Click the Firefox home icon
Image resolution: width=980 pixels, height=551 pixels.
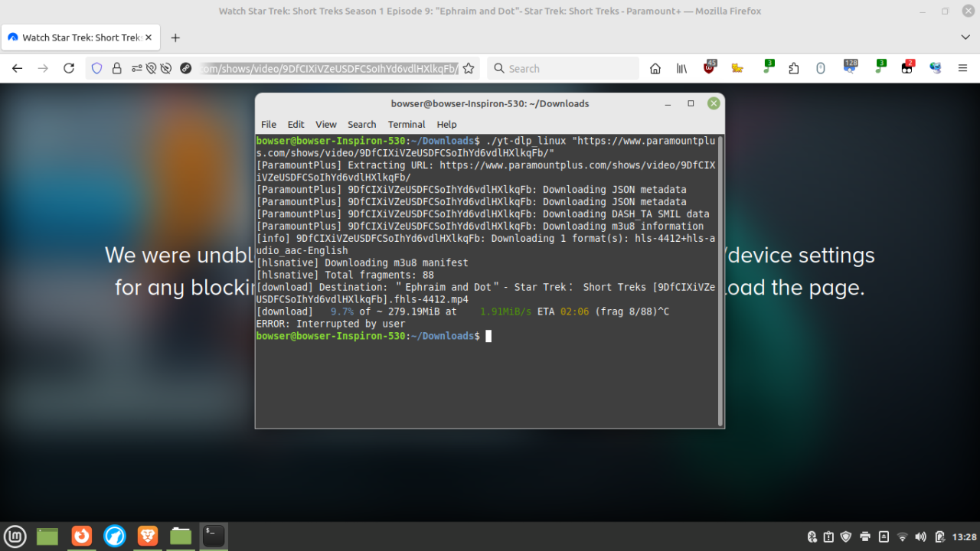[655, 68]
